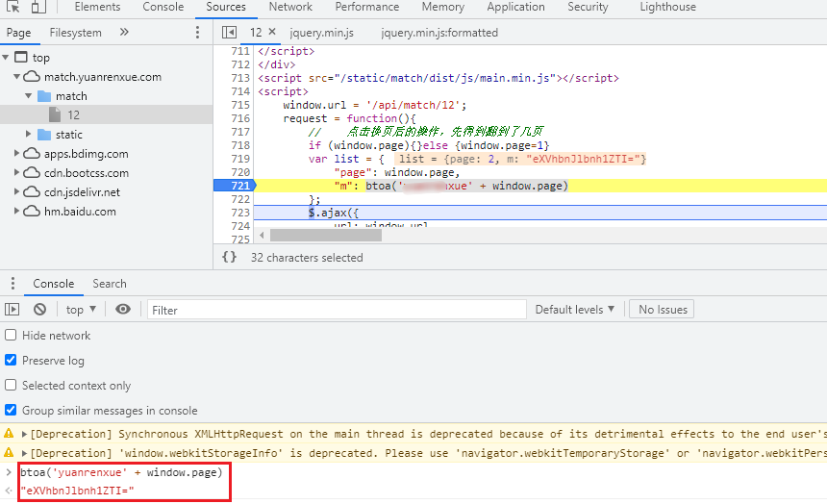Click the static folder icon
827x504 pixels.
[44, 134]
